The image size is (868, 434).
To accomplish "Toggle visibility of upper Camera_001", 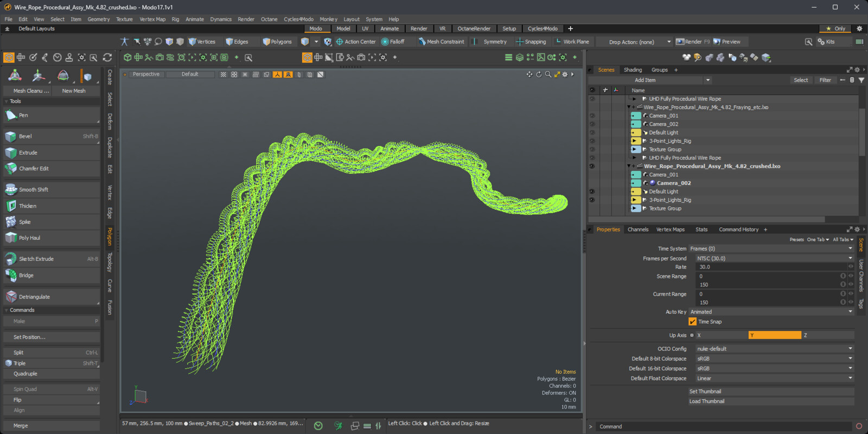I will click(592, 116).
